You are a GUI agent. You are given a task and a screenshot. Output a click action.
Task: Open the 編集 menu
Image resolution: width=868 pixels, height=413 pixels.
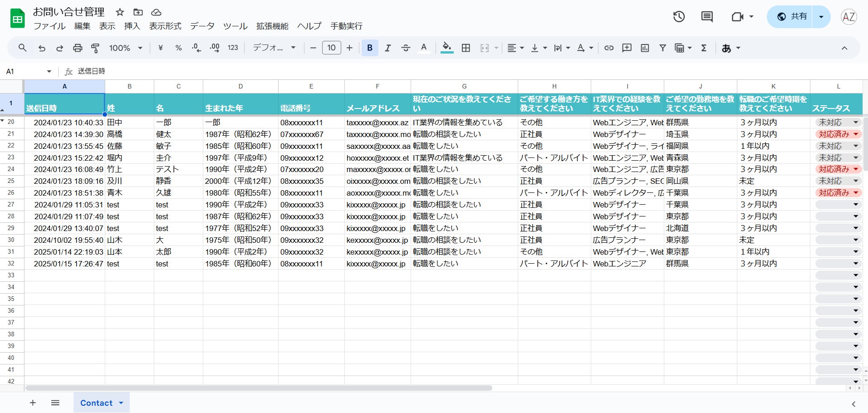tap(82, 26)
